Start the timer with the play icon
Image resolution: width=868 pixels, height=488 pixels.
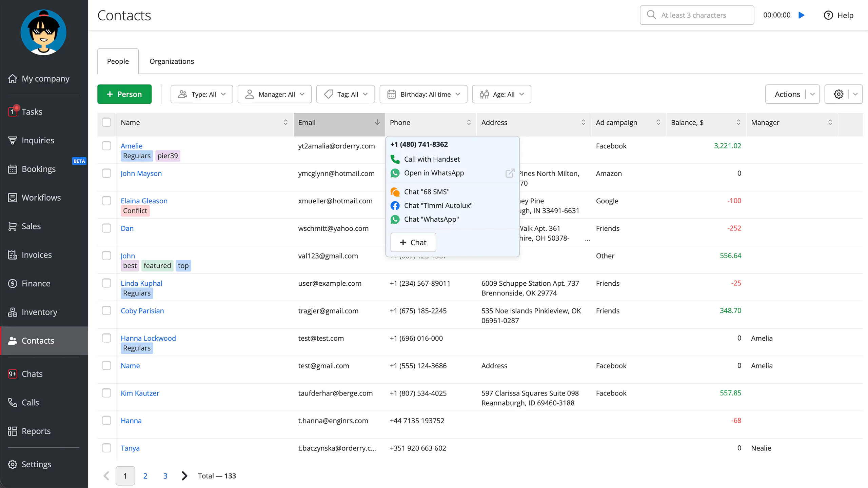802,15
